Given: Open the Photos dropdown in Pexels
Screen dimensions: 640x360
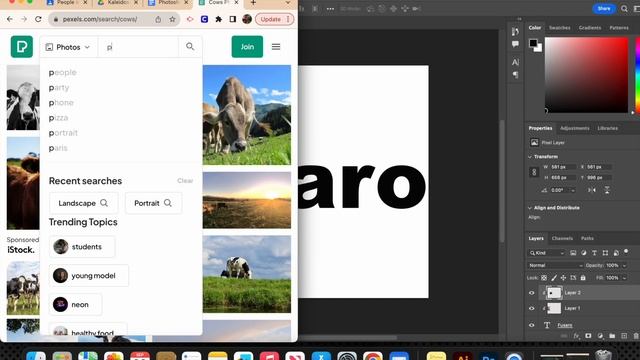Looking at the screenshot, I should pos(68,47).
